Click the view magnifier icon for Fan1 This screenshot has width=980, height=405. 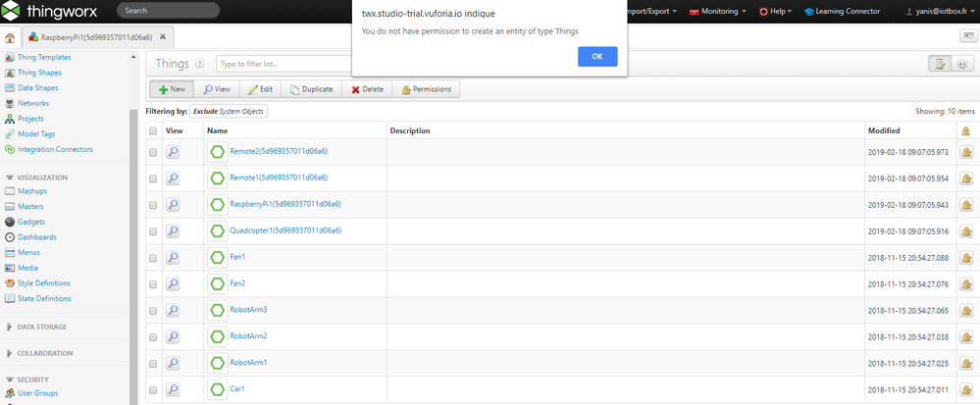173,257
